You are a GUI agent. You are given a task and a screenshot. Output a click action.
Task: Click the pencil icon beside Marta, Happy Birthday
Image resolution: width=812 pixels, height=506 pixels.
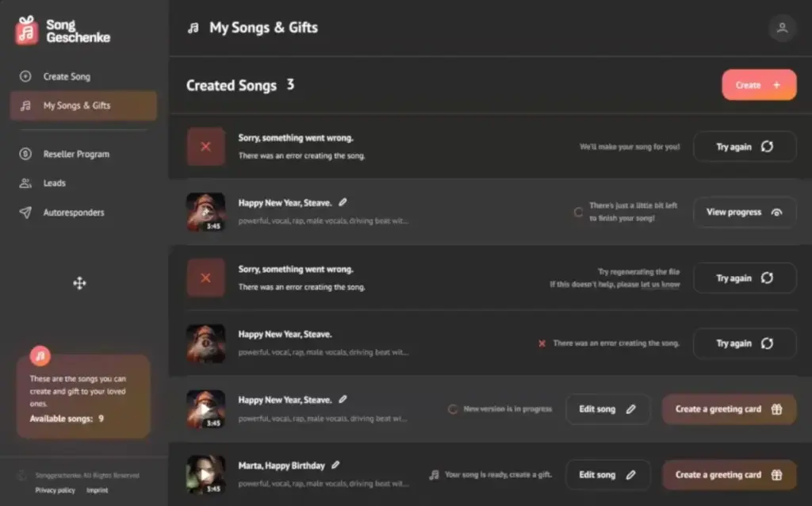pyautogui.click(x=336, y=465)
